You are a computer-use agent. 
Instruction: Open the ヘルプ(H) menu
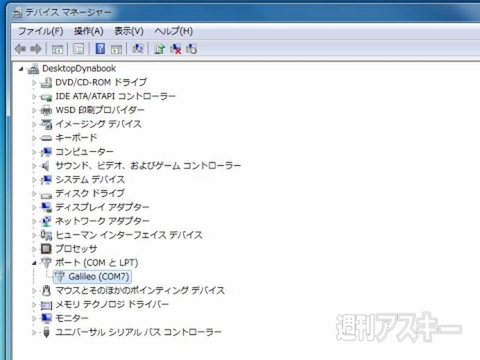[x=174, y=31]
